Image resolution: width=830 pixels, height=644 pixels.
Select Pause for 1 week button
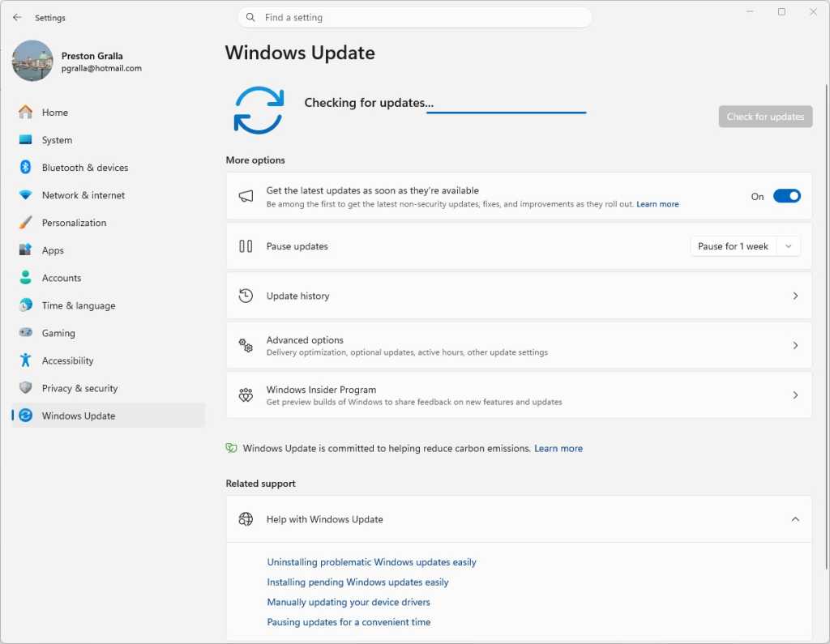[x=733, y=246]
